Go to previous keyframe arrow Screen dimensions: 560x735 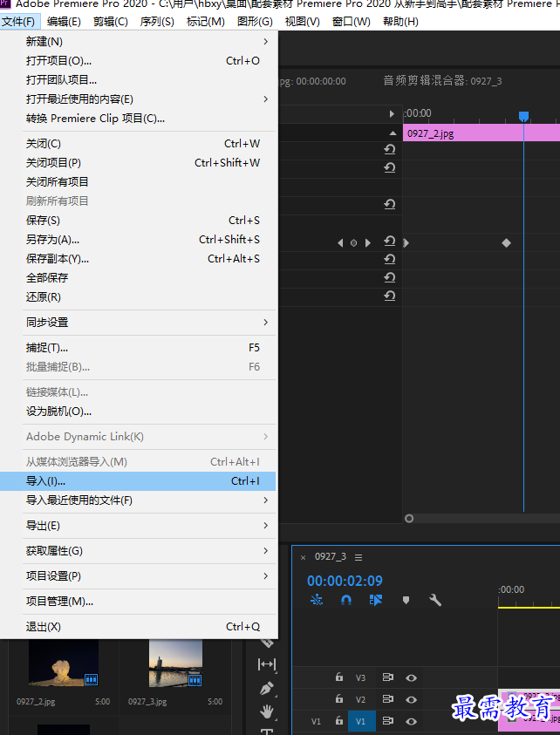pyautogui.click(x=340, y=242)
